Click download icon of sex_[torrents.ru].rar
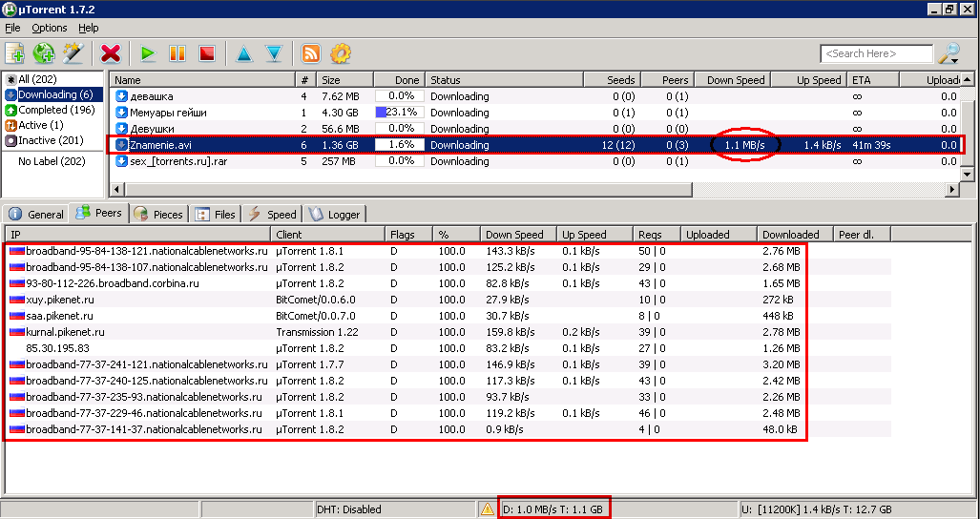Image resolution: width=980 pixels, height=519 pixels. click(x=121, y=162)
